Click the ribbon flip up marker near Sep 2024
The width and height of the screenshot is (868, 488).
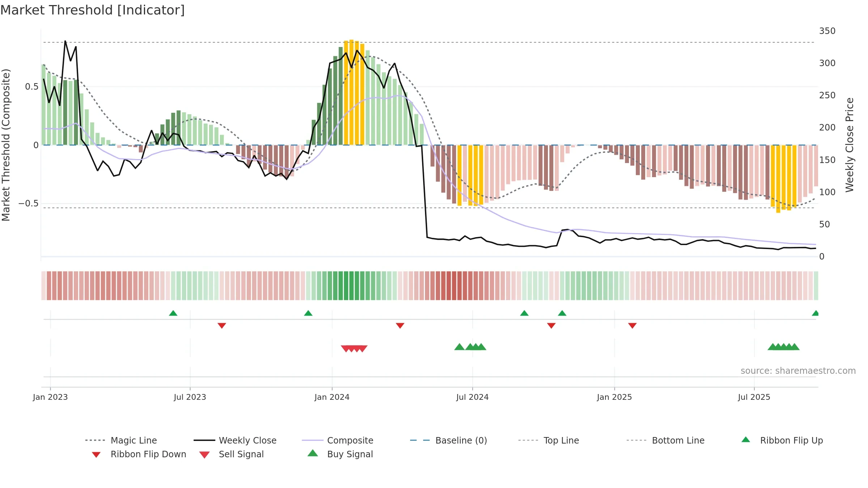click(524, 313)
